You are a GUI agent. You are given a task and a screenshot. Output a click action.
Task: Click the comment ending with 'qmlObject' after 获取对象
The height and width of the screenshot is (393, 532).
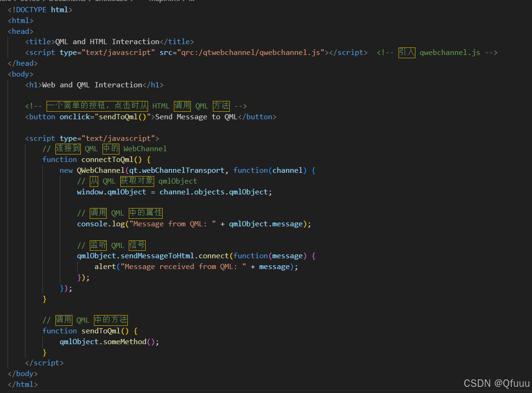click(137, 181)
